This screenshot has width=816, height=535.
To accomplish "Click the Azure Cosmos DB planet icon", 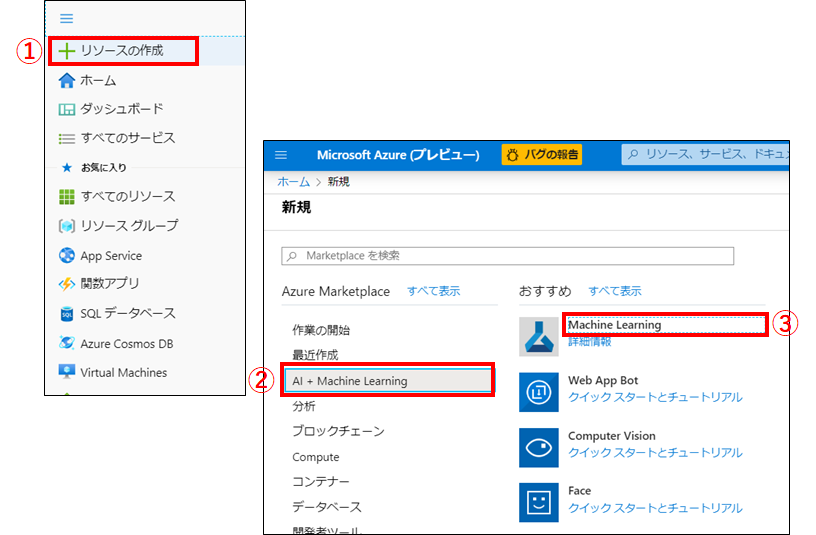I will coord(67,343).
